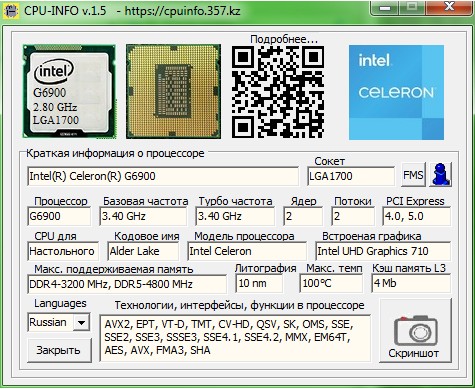Click the FMS button
Screen dimensions: 475x389
point(413,174)
